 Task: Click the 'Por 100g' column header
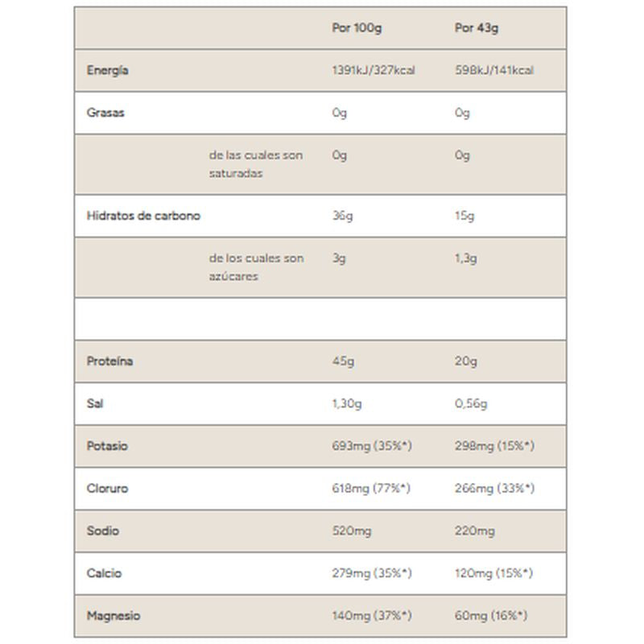click(357, 28)
